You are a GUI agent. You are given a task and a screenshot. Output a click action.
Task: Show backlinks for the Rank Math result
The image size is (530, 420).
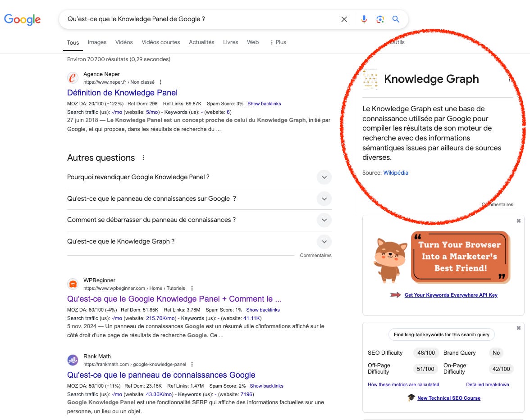(267, 386)
